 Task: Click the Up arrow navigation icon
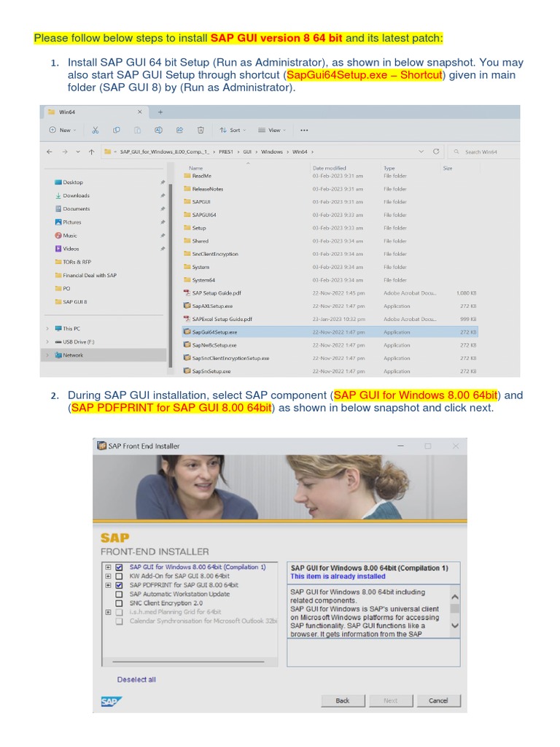point(90,152)
